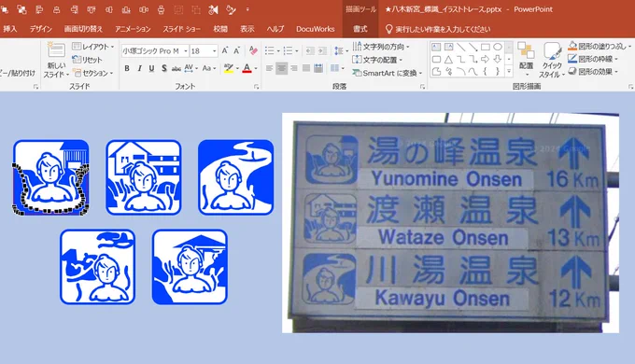Select the right arrow block shape

coord(486,60)
